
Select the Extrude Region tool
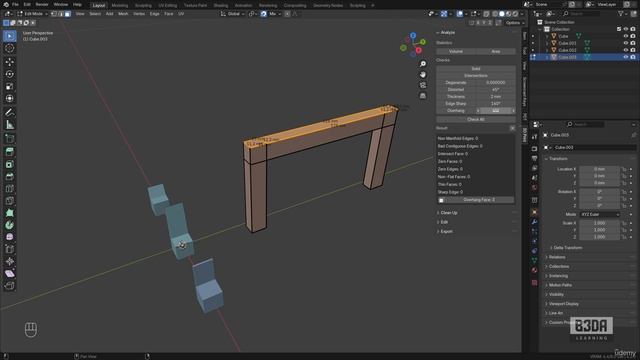pyautogui.click(x=9, y=152)
